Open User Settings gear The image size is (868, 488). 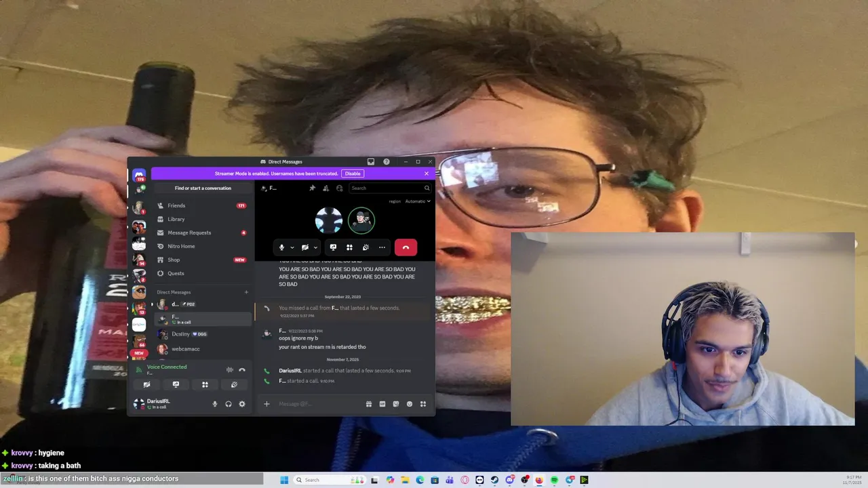point(242,404)
